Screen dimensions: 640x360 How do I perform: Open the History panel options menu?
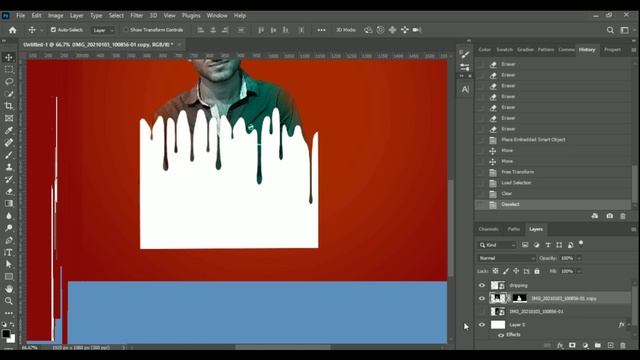[x=633, y=50]
